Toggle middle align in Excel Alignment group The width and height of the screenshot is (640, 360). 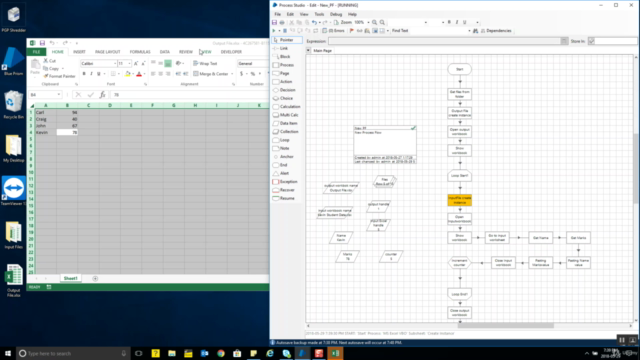[x=160, y=64]
